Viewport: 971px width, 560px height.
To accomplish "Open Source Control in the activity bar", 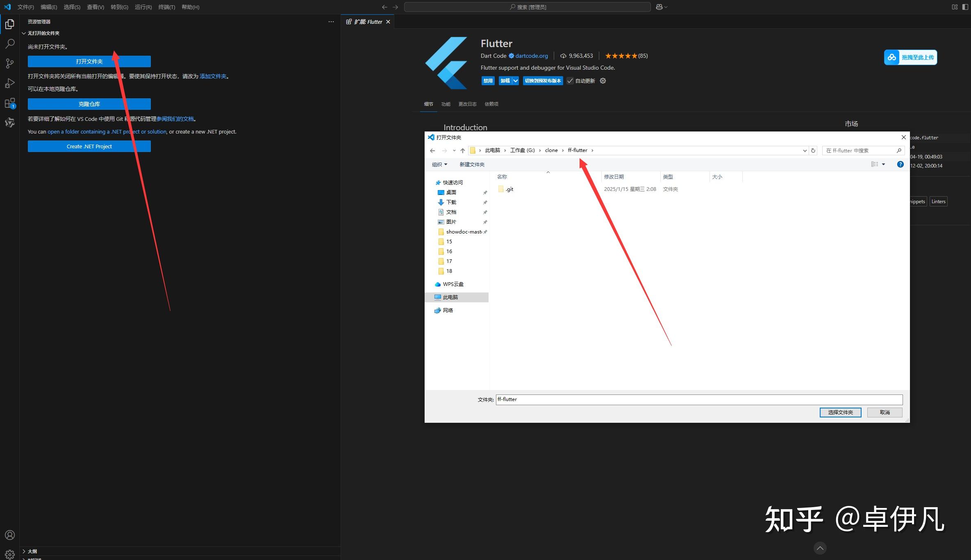I will pos(10,63).
